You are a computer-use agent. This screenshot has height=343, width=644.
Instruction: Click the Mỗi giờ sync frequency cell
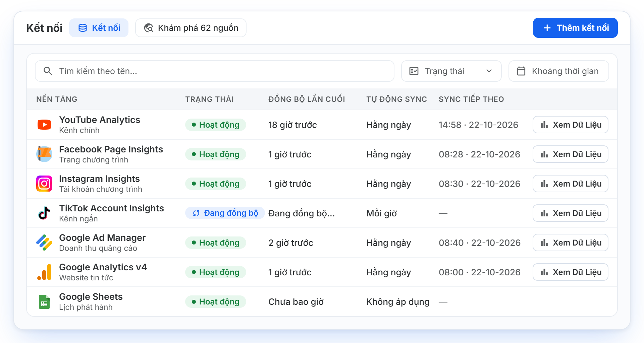click(382, 213)
